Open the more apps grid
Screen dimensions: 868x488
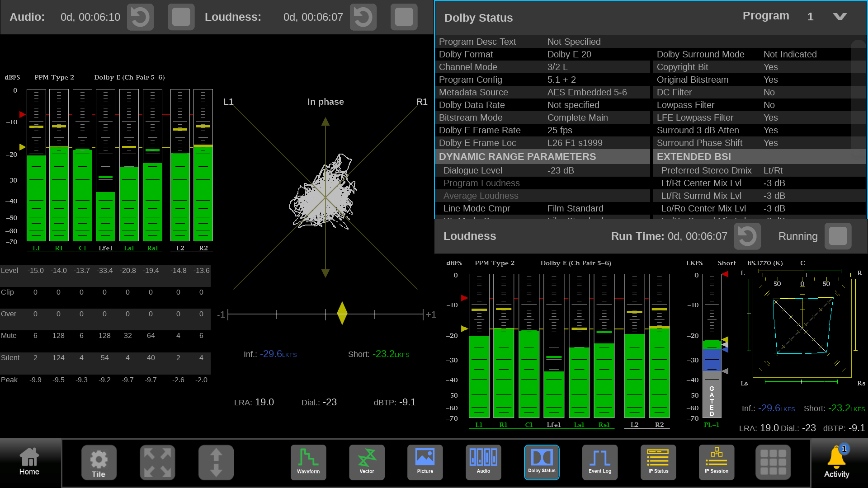(x=773, y=462)
